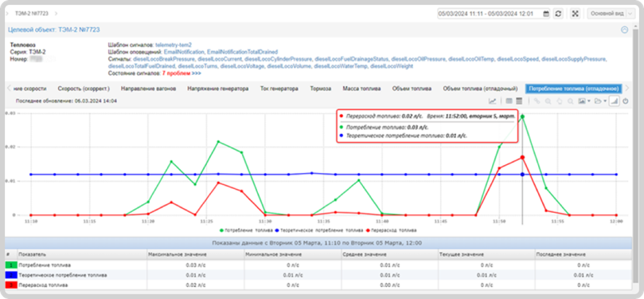Refresh data with the reload icon
The image size is (644, 299).
558,14
